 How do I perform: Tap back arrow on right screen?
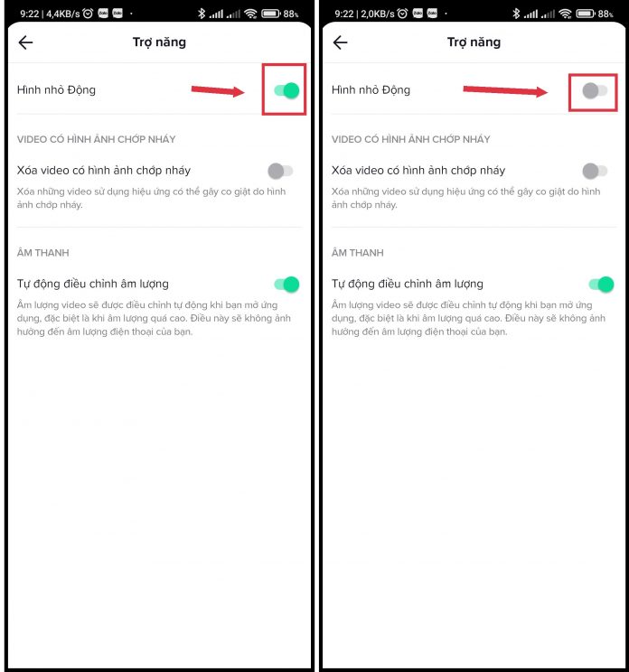[x=341, y=42]
